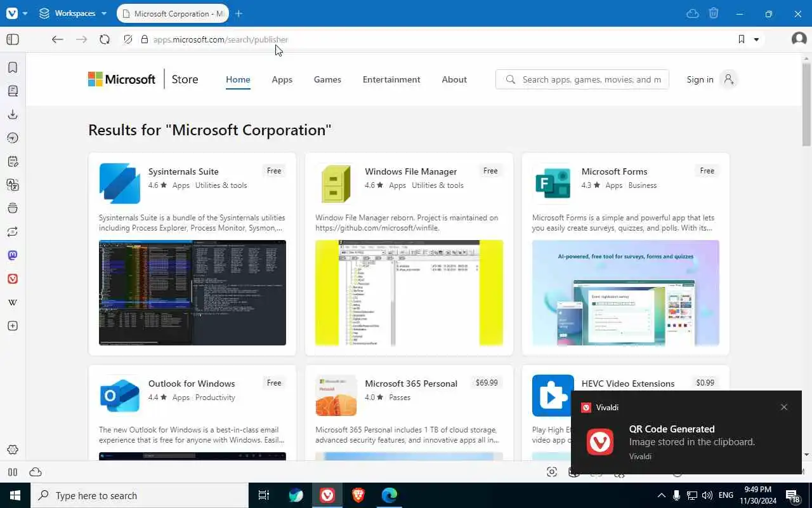Open Brave browser from taskbar
The width and height of the screenshot is (812, 508).
pyautogui.click(x=358, y=495)
